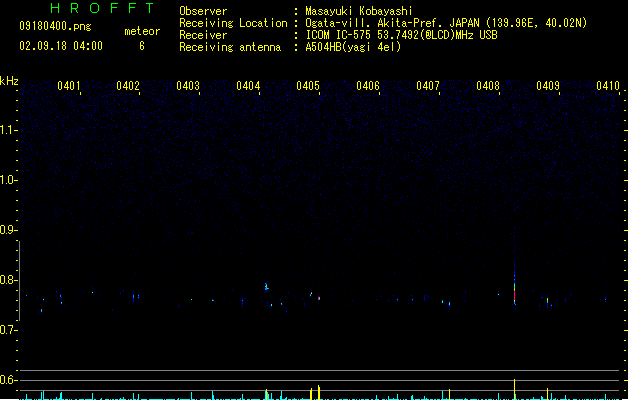Click the Receiver field label
This screenshot has height=400, width=629.
[x=203, y=35]
